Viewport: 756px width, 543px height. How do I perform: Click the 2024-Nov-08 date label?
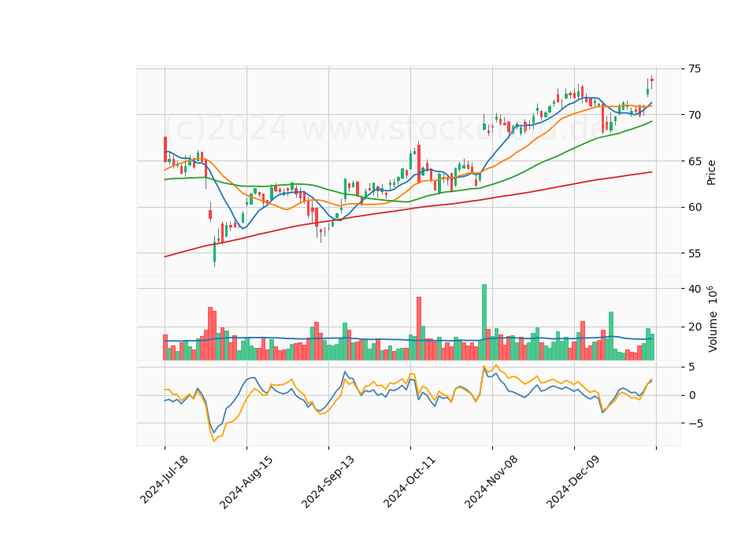[491, 482]
